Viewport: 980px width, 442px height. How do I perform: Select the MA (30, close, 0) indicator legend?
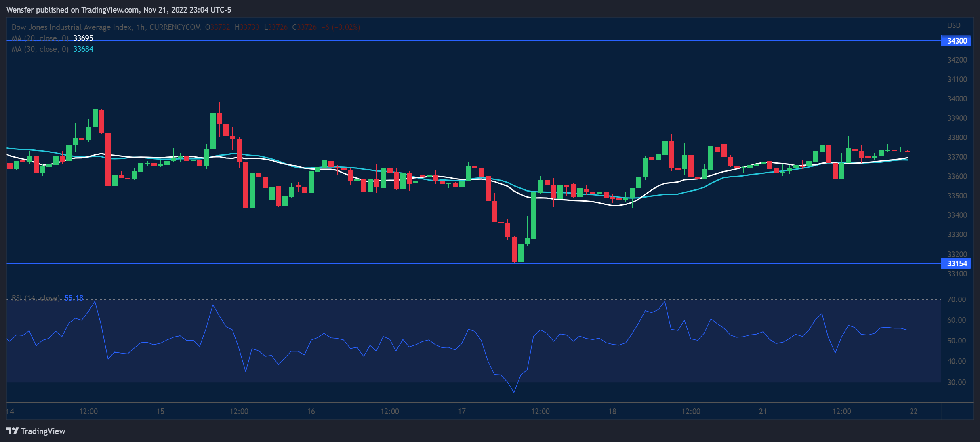(x=40, y=49)
